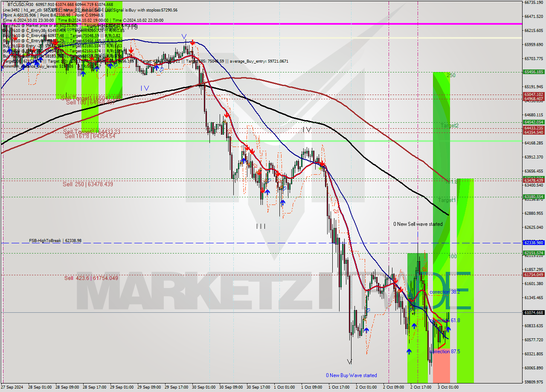The width and height of the screenshot is (546, 392).
Task: Click price axis value 62880.955
Action: point(534,213)
